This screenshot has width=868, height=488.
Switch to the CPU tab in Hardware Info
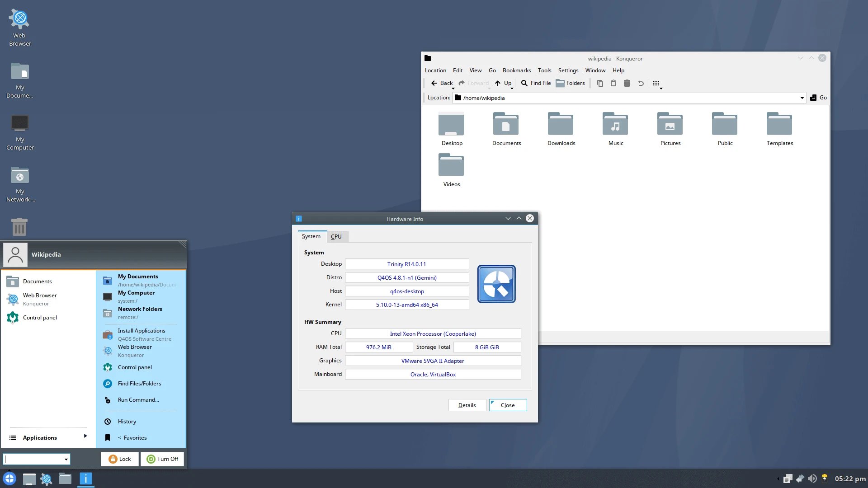pos(335,236)
